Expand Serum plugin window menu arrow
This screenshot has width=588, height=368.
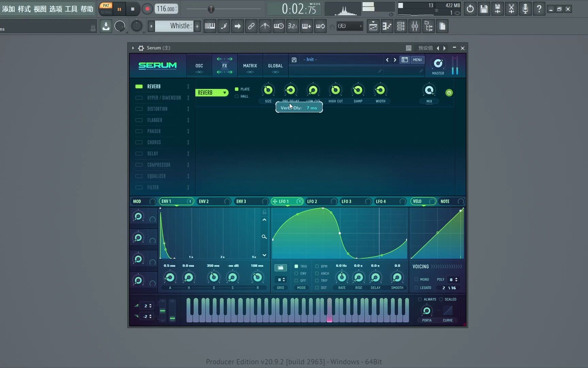133,48
